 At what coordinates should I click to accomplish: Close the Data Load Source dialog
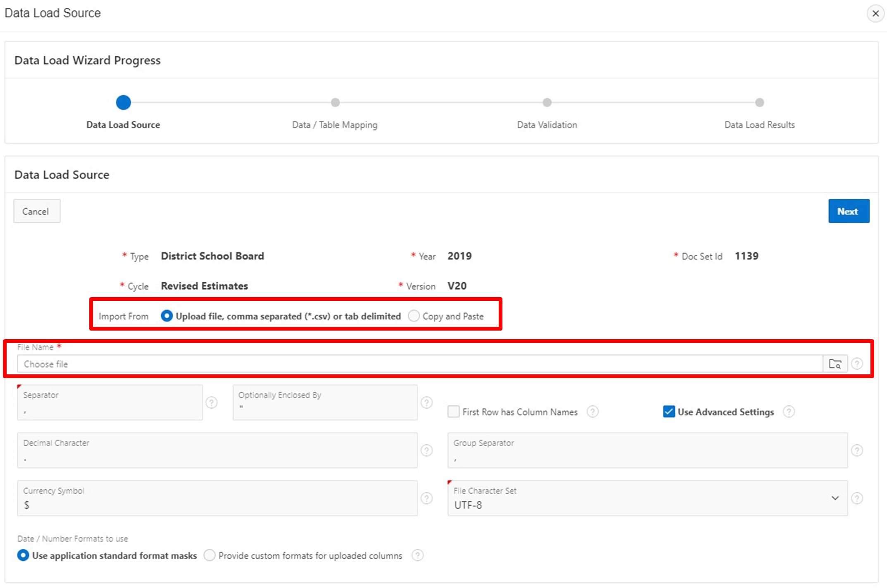pyautogui.click(x=875, y=14)
